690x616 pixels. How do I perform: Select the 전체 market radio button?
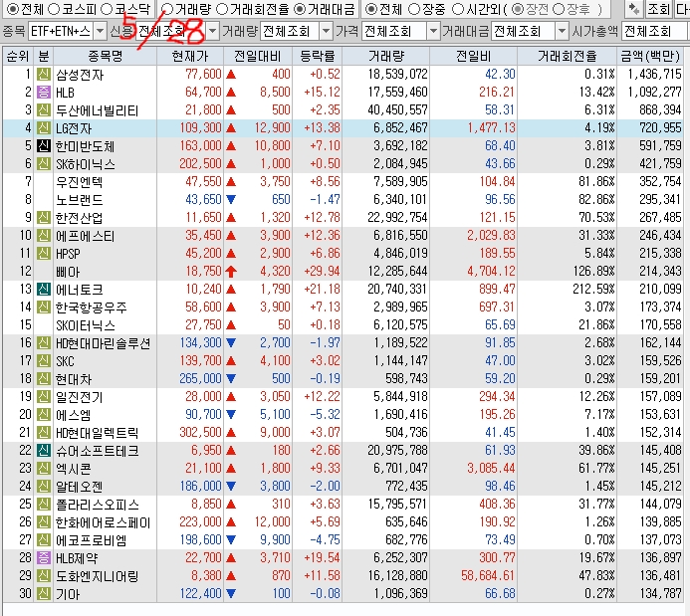tap(13, 8)
